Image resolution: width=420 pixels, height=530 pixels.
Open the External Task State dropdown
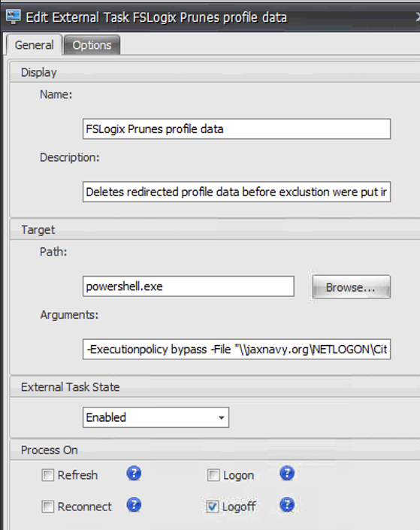(x=156, y=417)
